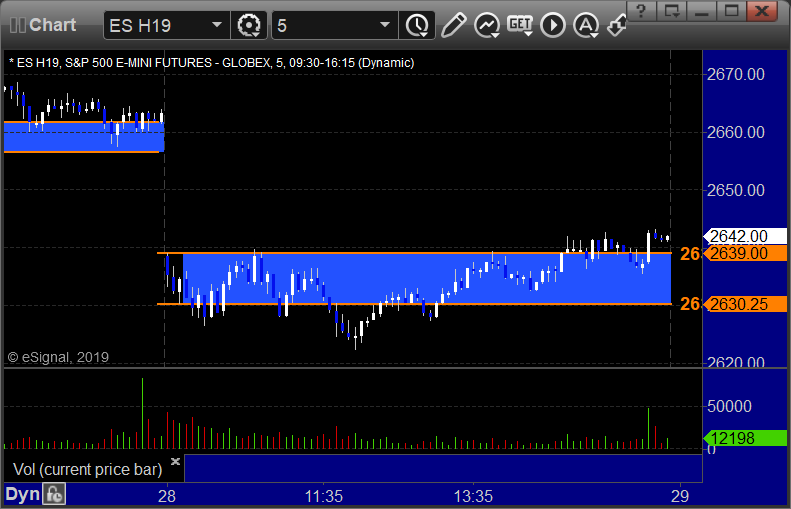
Task: Click the help question mark button
Action: coord(641,11)
